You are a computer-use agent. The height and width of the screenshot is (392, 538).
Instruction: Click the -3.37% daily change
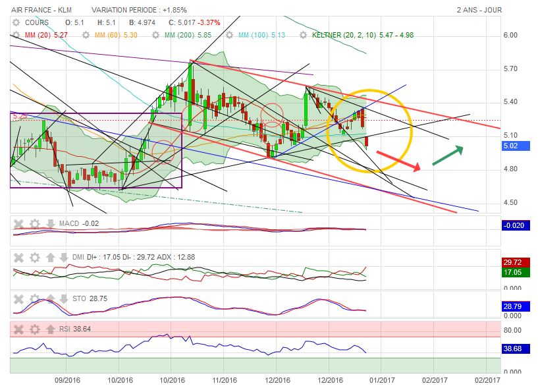click(209, 22)
